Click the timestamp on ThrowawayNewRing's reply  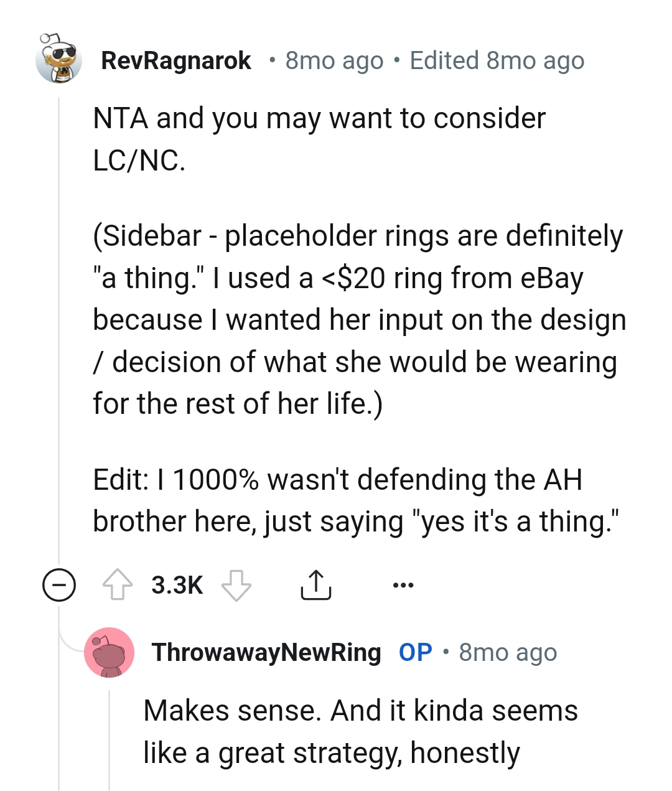tap(507, 652)
